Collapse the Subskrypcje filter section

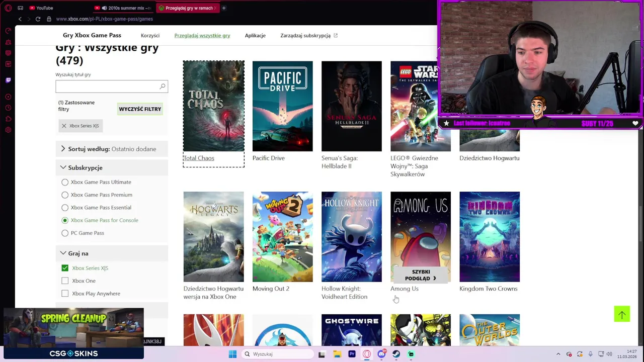pyautogui.click(x=112, y=167)
